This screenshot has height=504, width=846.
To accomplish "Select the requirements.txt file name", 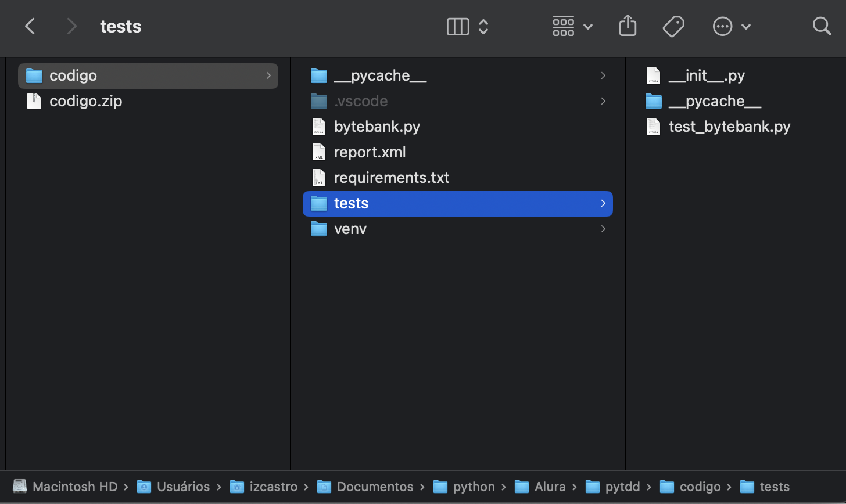I will click(x=392, y=178).
